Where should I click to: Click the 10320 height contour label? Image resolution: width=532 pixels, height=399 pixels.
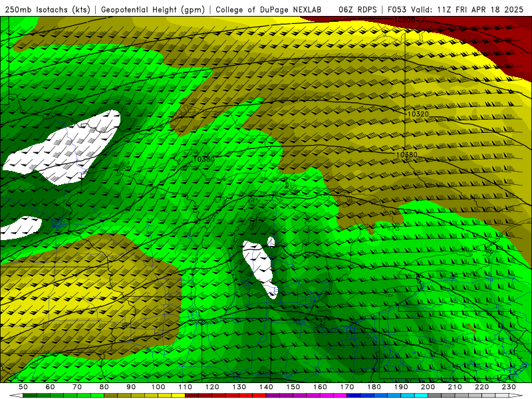coord(418,114)
